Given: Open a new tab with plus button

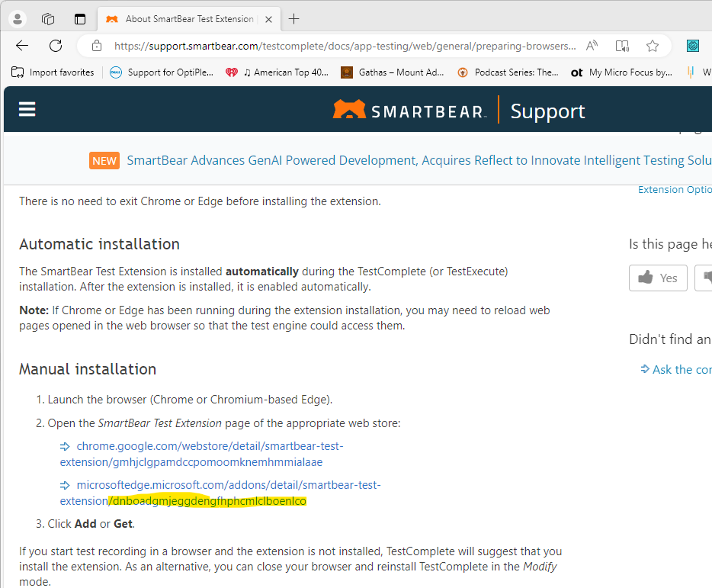Looking at the screenshot, I should click(294, 19).
